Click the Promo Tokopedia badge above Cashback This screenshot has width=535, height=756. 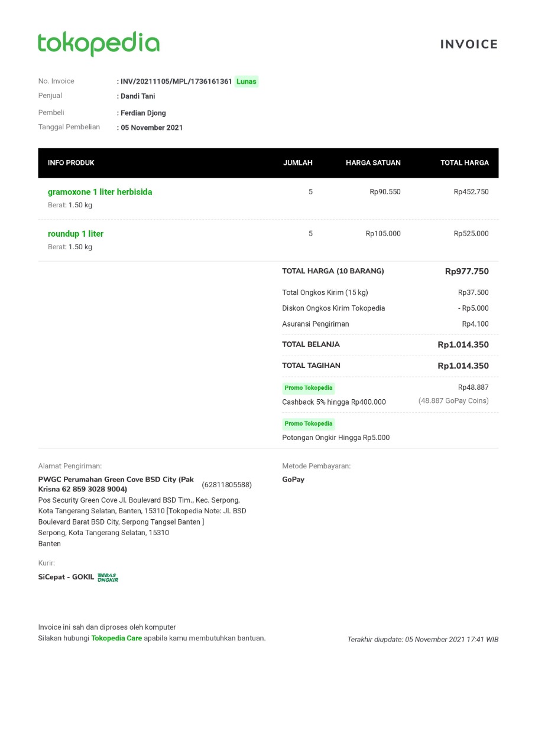(309, 388)
